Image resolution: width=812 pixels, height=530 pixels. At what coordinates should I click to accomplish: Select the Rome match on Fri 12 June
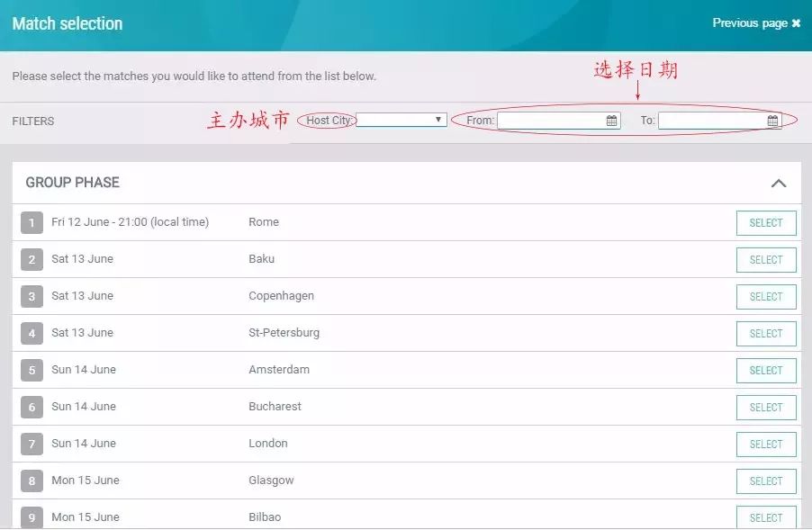click(766, 222)
